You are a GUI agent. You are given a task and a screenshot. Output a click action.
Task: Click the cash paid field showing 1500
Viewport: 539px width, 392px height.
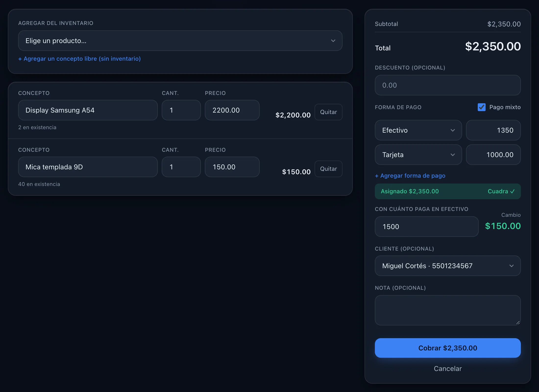coord(427,227)
